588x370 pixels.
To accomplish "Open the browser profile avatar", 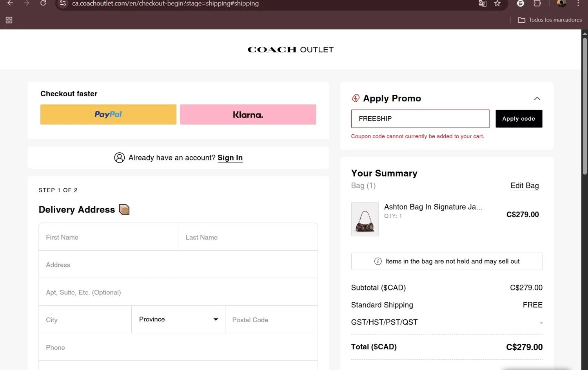I will point(561,3).
